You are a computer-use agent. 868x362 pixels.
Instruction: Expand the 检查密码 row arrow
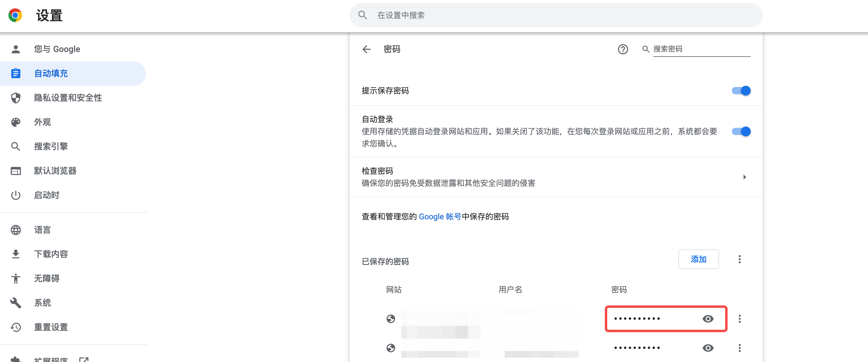744,177
